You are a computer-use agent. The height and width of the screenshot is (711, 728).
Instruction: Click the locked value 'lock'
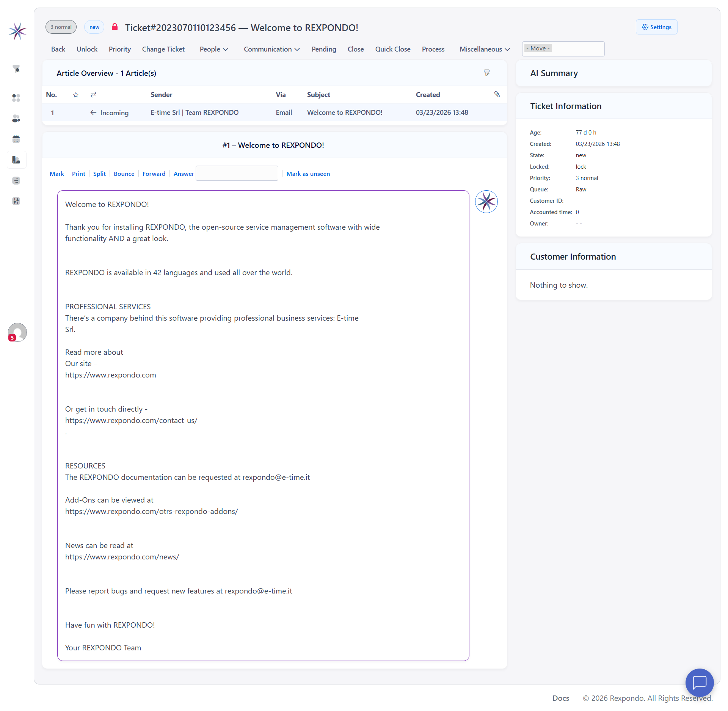[581, 167]
